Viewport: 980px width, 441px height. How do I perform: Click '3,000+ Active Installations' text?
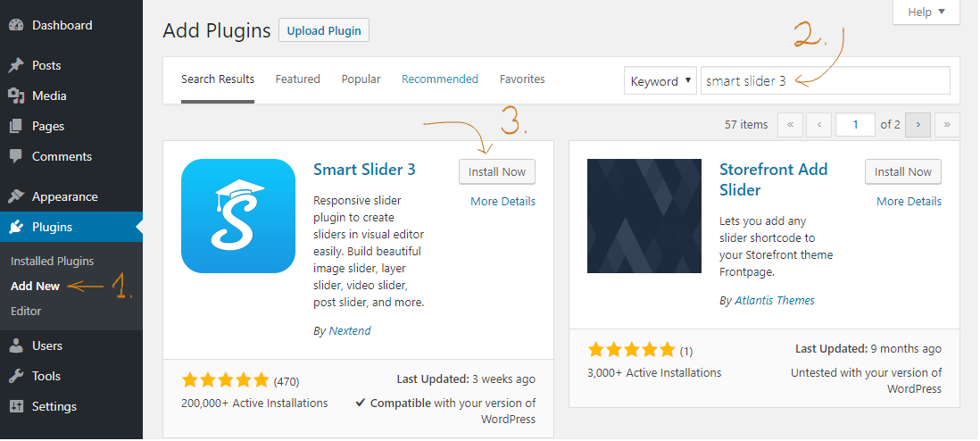654,373
